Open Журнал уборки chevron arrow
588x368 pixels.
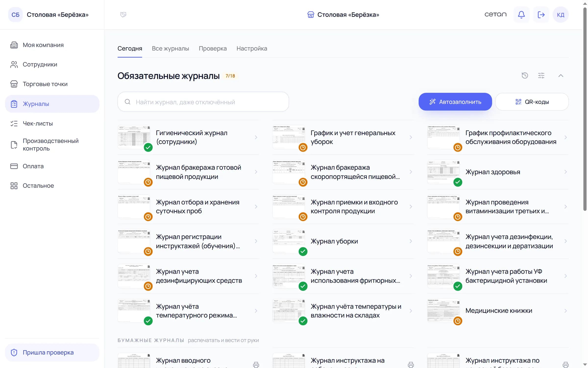tap(411, 241)
